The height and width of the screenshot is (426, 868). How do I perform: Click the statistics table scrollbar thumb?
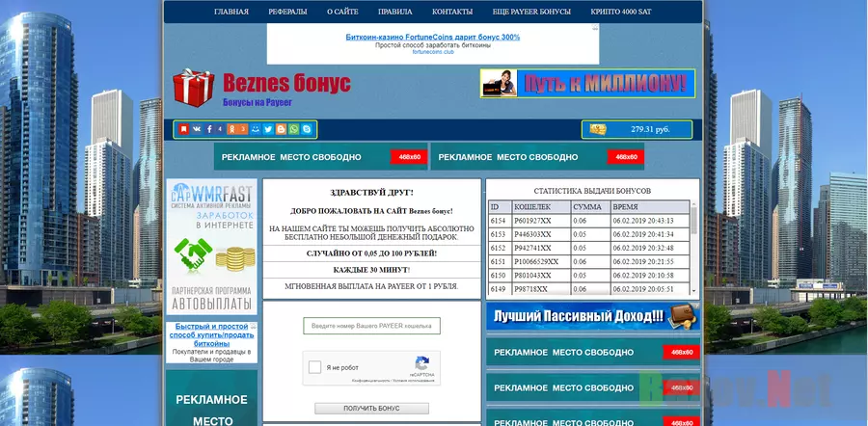693,220
